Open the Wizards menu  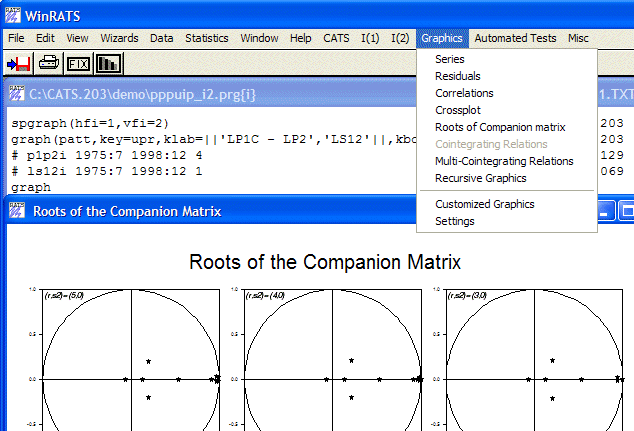pos(119,38)
